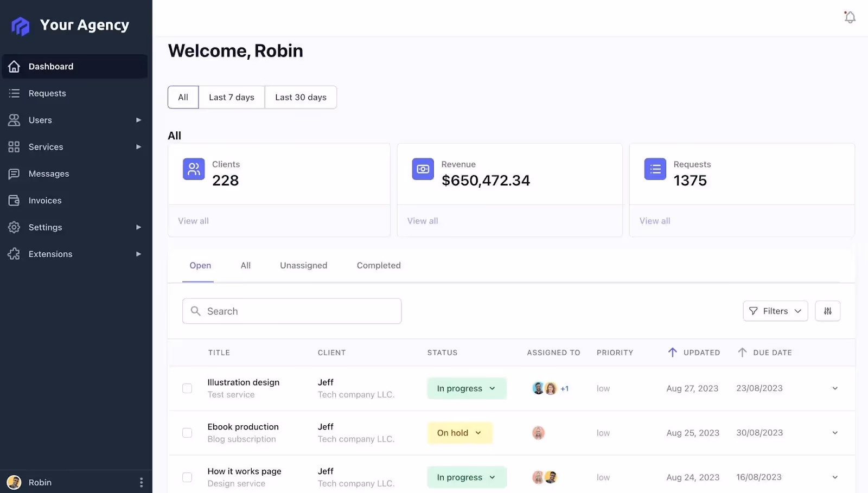Expand the Ebook production row chevron
Viewport: 868px width, 493px height.
pos(835,433)
